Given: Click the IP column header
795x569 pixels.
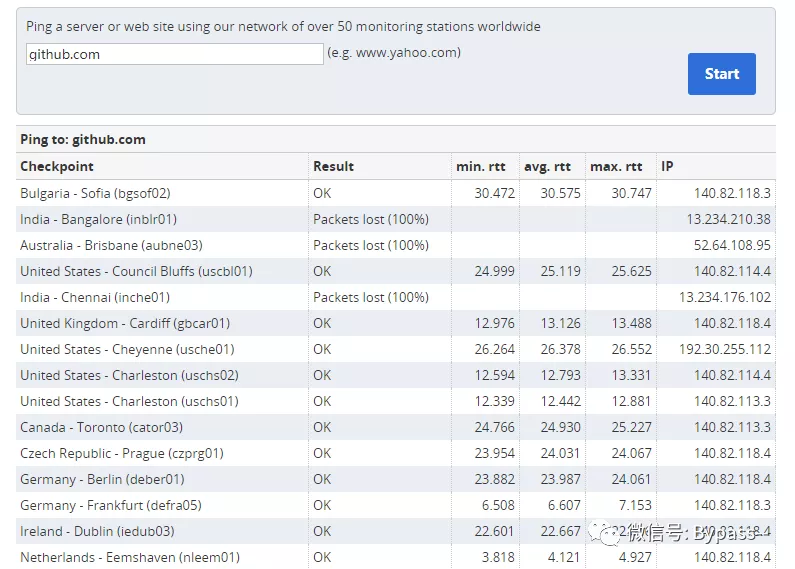Looking at the screenshot, I should pos(667,166).
